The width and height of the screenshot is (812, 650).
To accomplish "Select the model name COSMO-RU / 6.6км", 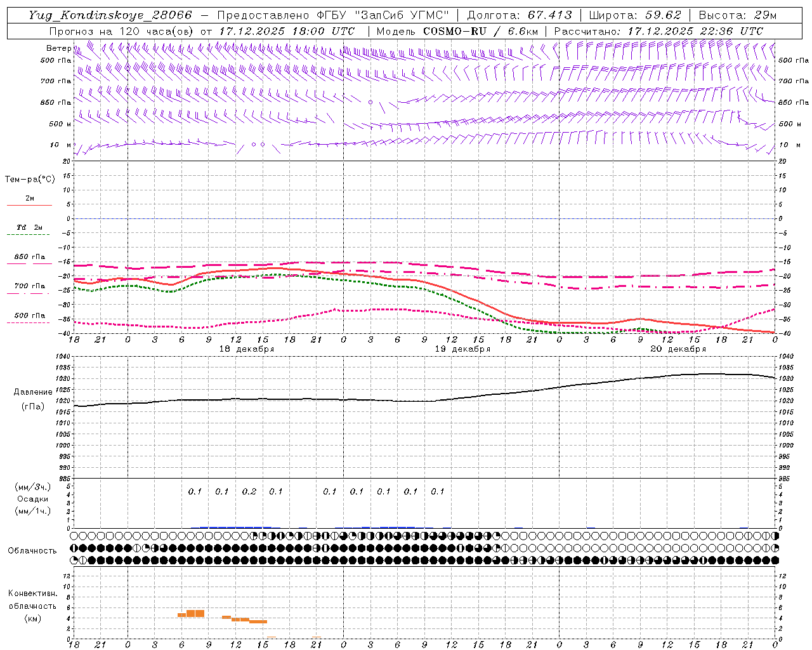I will tap(480, 30).
